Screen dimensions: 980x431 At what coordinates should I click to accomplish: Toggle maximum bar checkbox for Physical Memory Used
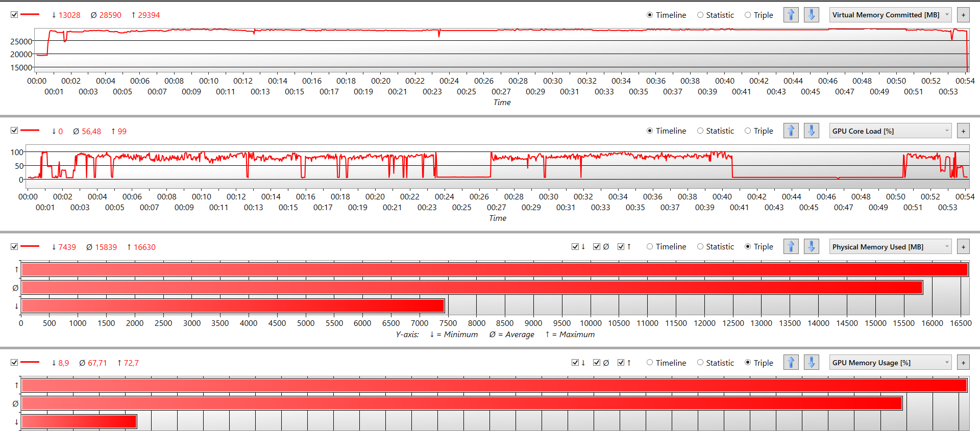pyautogui.click(x=621, y=247)
